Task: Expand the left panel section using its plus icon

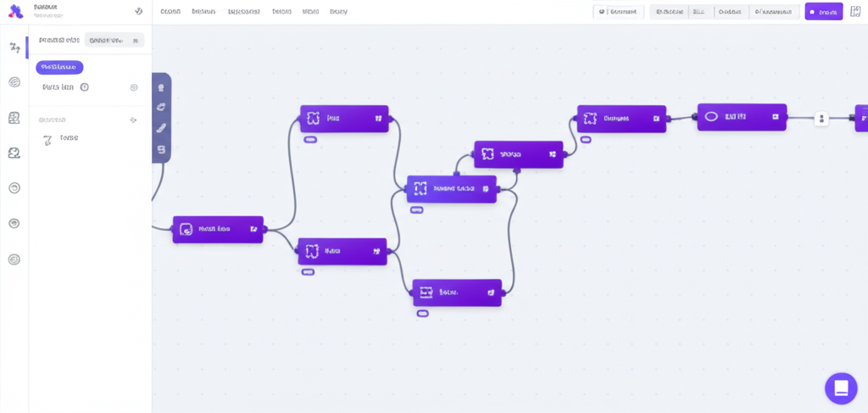Action: pos(133,120)
